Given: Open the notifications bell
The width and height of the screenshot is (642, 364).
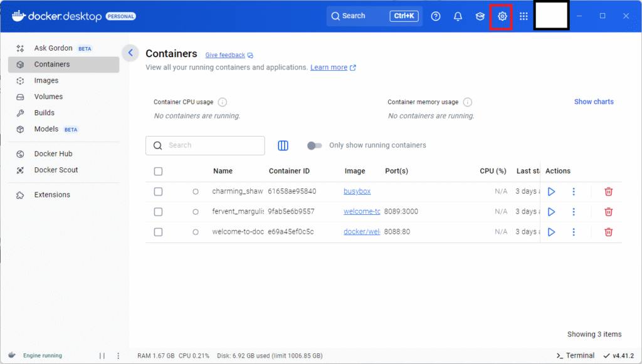Looking at the screenshot, I should 458,16.
